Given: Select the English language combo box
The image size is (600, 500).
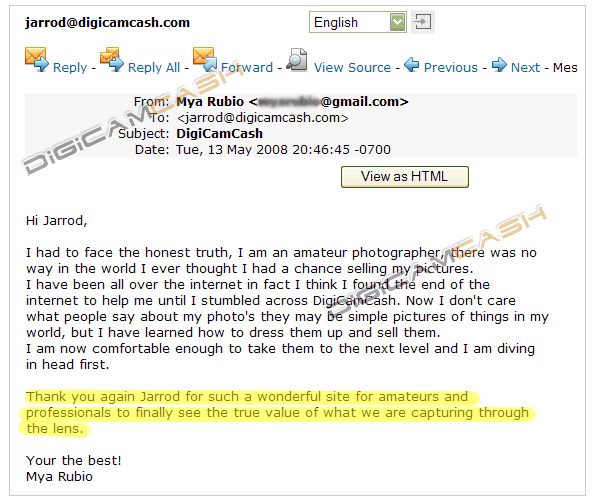Looking at the screenshot, I should click(x=358, y=22).
